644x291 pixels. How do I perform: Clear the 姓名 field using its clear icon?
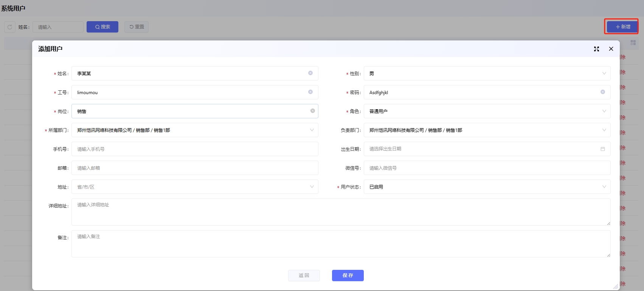[310, 73]
